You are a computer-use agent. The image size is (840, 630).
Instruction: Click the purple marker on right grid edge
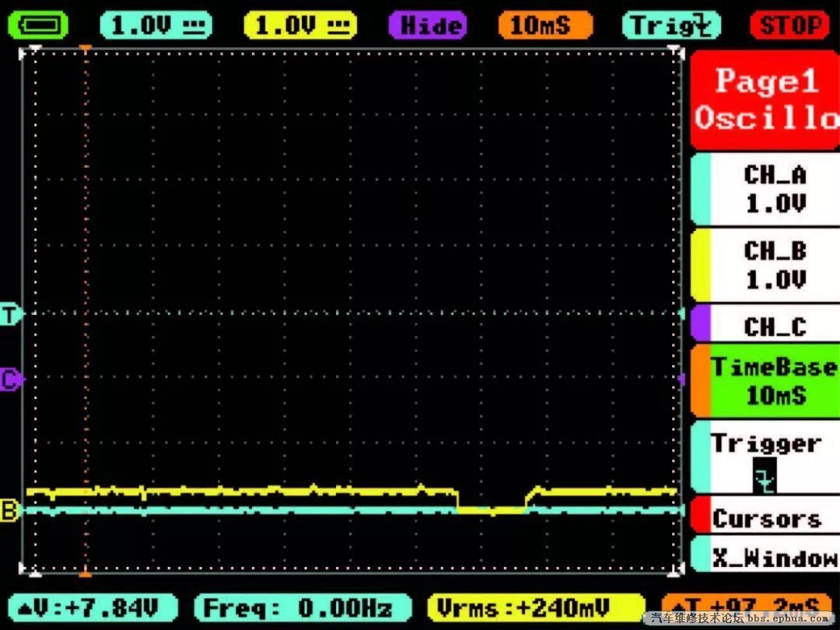coord(681,380)
